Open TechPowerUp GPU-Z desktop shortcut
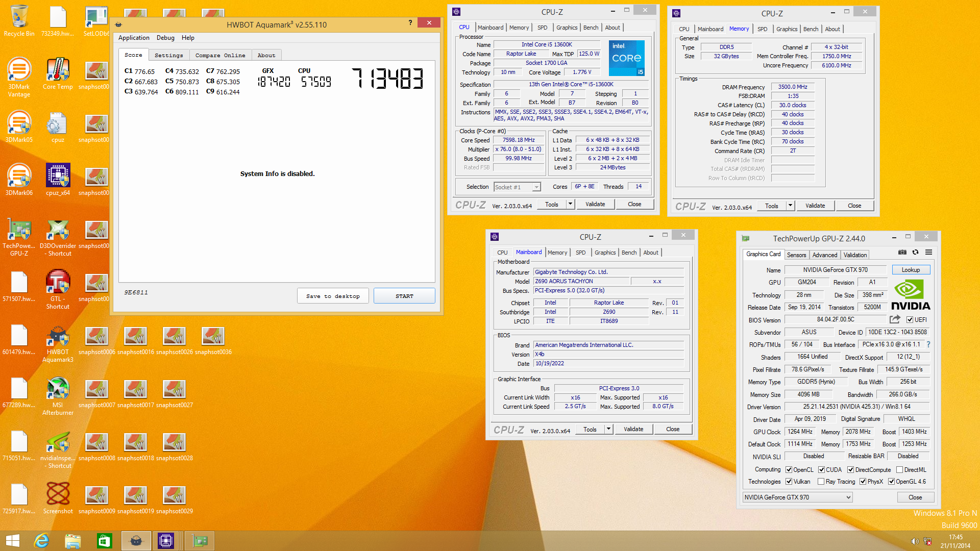 pyautogui.click(x=19, y=236)
